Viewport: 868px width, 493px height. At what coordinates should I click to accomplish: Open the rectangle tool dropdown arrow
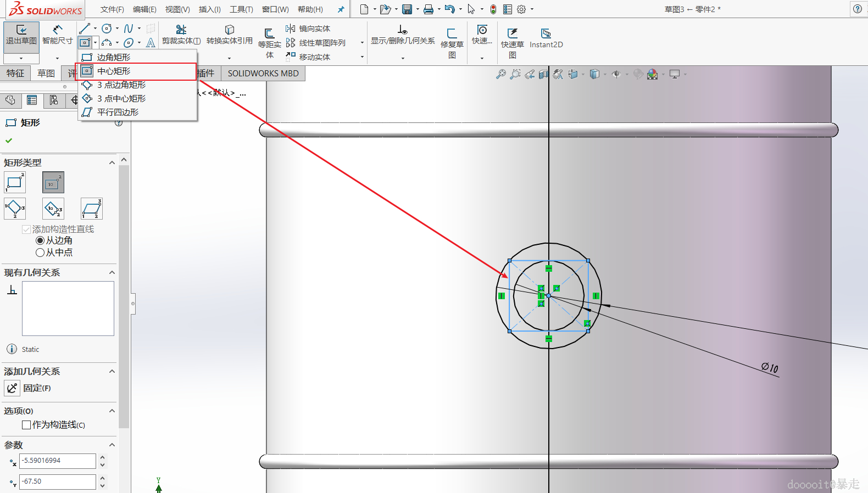tap(95, 43)
